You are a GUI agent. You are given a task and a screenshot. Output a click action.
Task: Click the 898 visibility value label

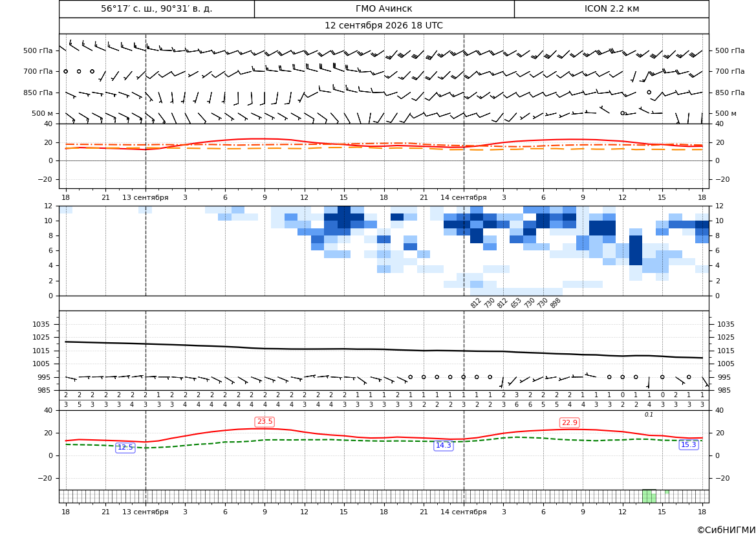[x=556, y=303]
